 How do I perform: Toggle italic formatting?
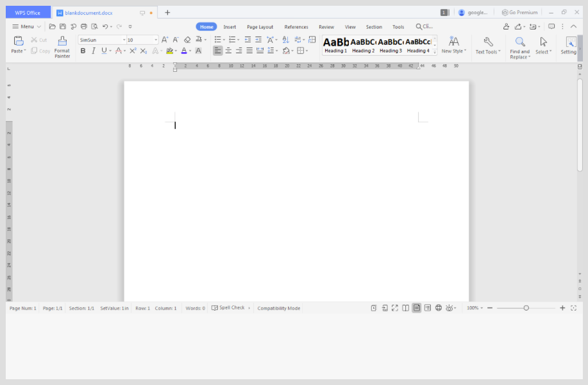[x=94, y=51]
